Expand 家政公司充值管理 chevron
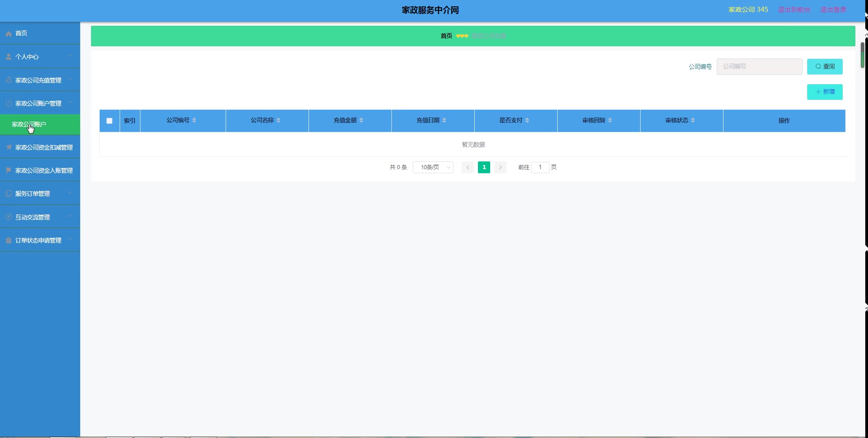The image size is (868, 438). [70, 79]
